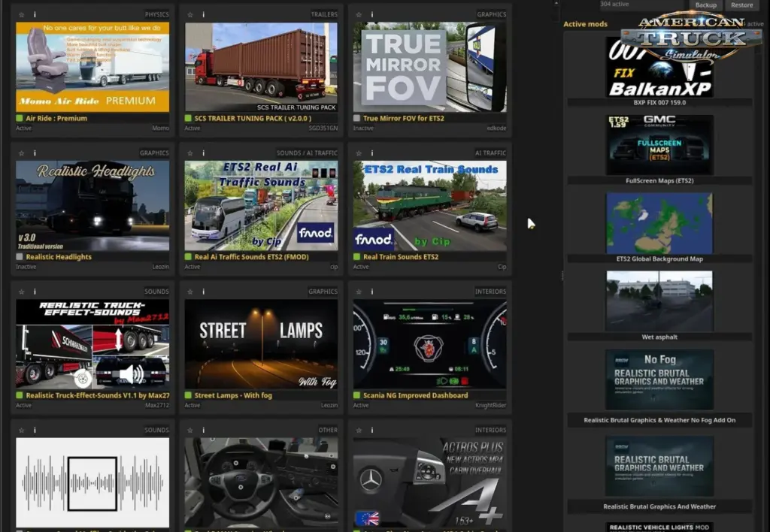770x532 pixels.
Task: Click the 'Real Train Sounds ETS2' mod name
Action: click(401, 257)
